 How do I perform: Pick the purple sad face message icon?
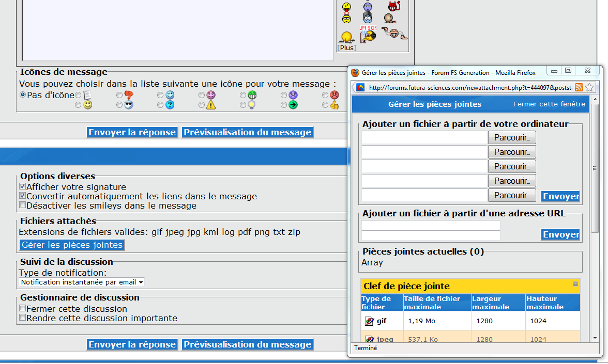pos(293,95)
